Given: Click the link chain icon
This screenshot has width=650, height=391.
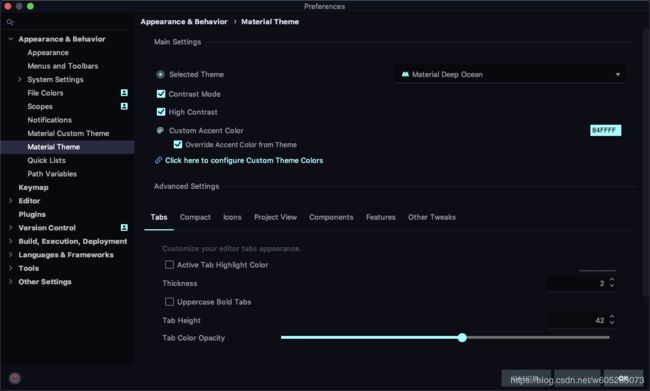Looking at the screenshot, I should pos(158,160).
